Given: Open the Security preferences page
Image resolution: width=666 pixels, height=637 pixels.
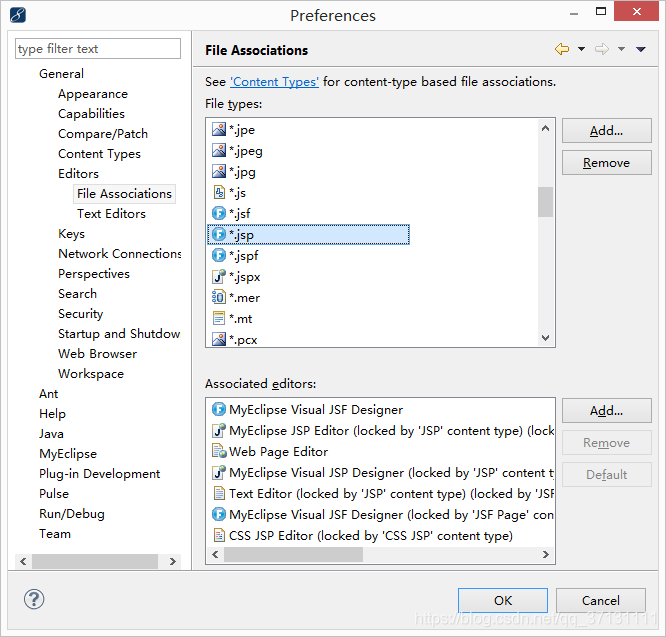Looking at the screenshot, I should tap(81, 313).
